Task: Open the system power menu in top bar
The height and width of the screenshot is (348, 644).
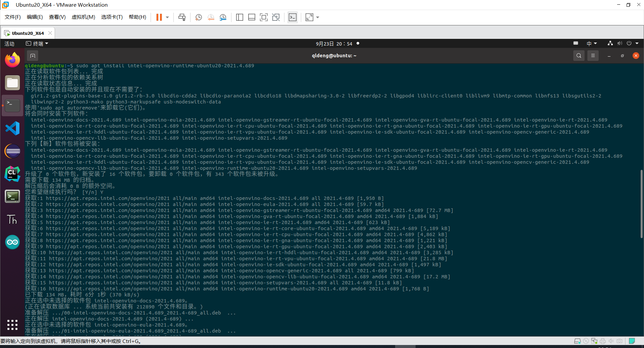Action: (x=633, y=44)
